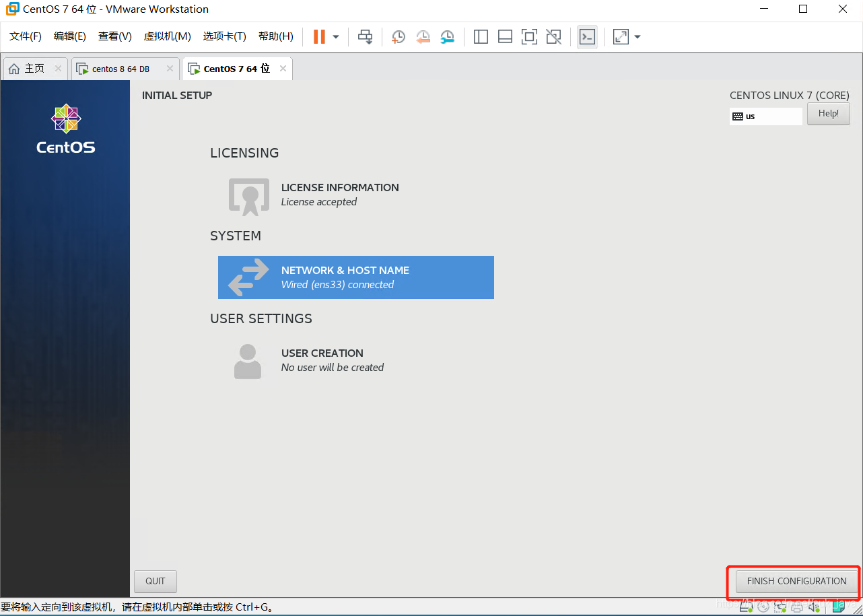Pause the virtual machine with orange button
This screenshot has height=616, width=863.
pos(319,36)
